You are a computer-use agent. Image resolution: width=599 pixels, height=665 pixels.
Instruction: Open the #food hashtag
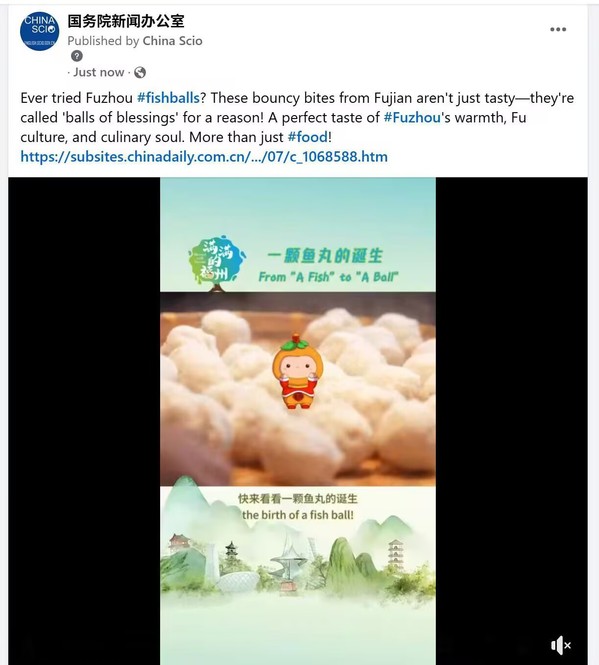[308, 137]
